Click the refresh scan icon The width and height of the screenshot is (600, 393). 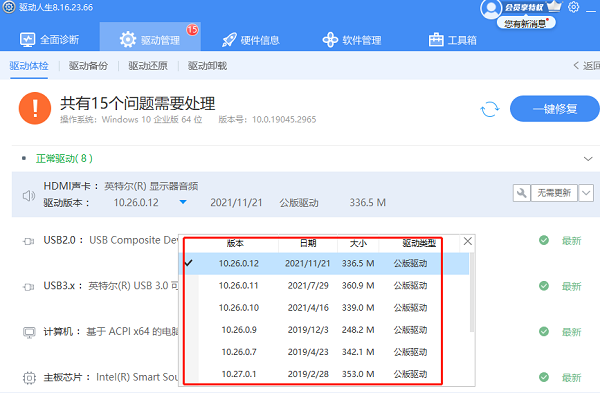tap(490, 109)
